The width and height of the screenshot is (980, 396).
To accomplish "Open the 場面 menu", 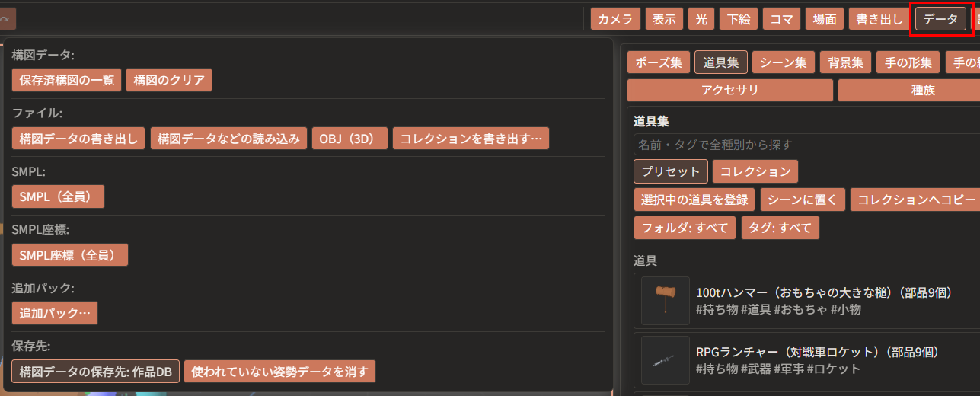I will pos(825,19).
